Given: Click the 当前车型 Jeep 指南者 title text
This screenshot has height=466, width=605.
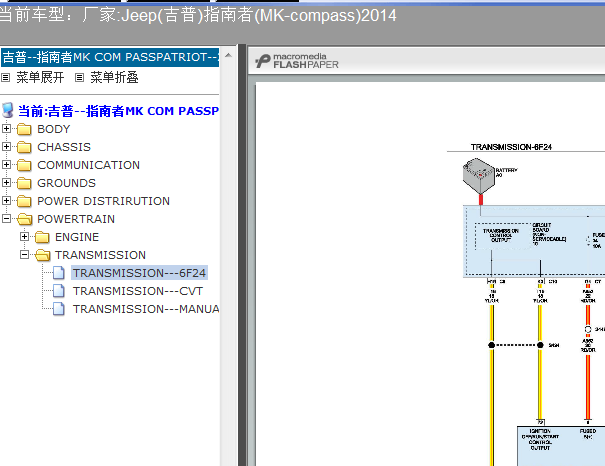Looking at the screenshot, I should [198, 15].
